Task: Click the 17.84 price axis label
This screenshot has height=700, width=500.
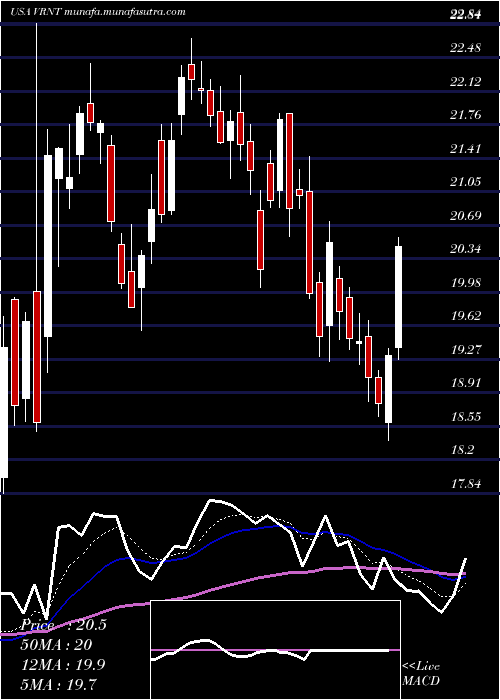Action: (466, 483)
